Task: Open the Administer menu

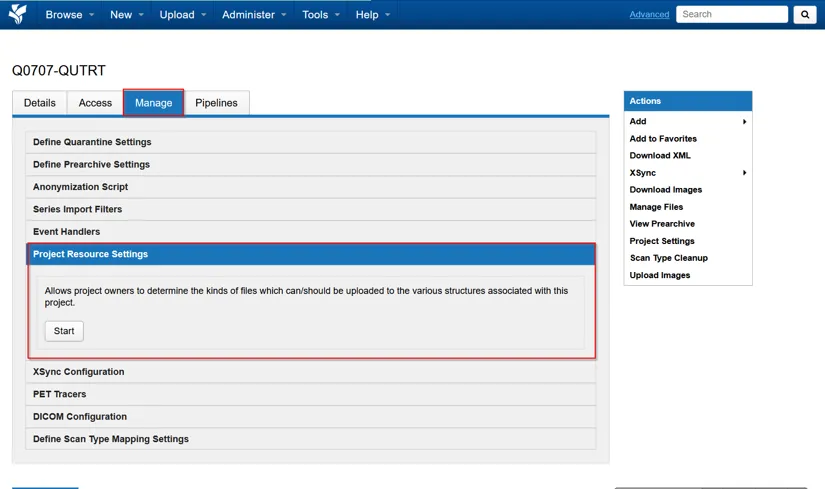Action: tap(254, 15)
